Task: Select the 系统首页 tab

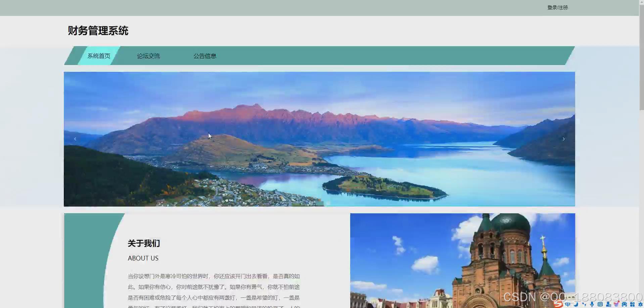Action: [98, 56]
